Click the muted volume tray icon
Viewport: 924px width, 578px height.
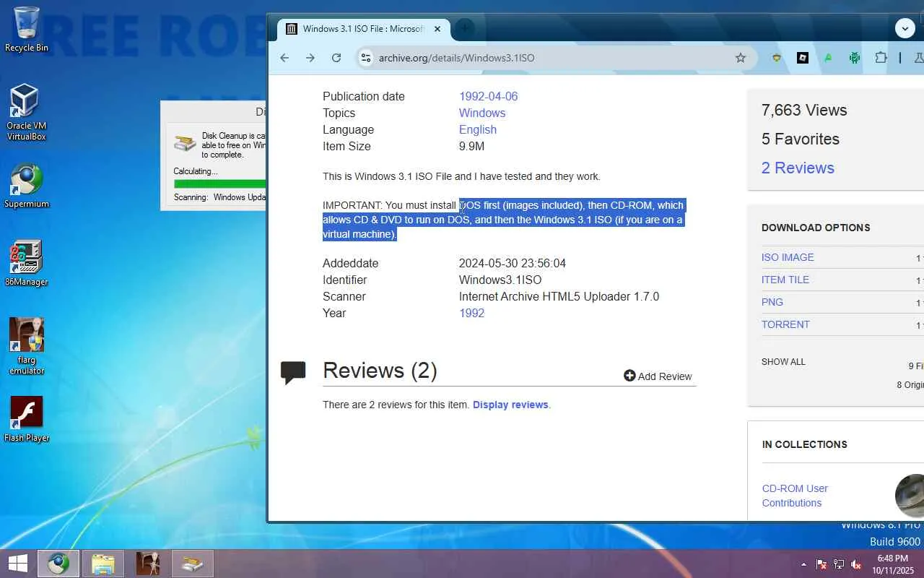click(x=856, y=564)
